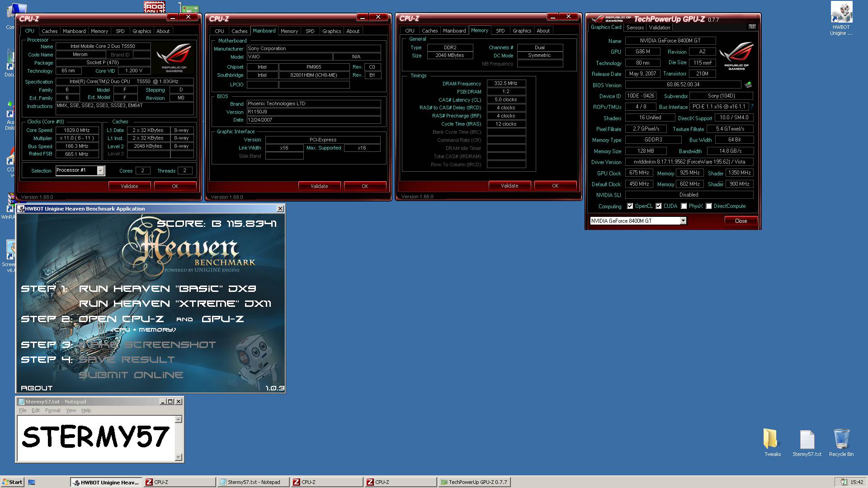Open the HWBOT Unigine desktop shortcut
The width and height of the screenshot is (868, 488).
pos(841,18)
